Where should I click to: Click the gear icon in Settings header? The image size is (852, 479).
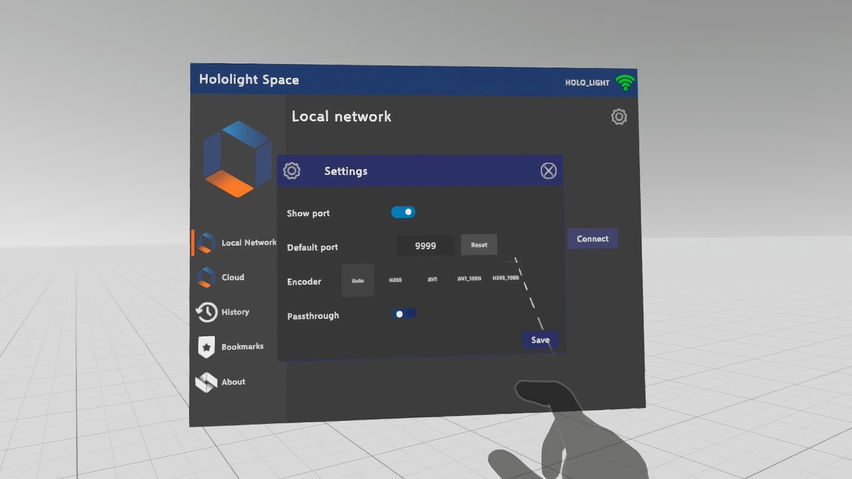click(x=292, y=171)
